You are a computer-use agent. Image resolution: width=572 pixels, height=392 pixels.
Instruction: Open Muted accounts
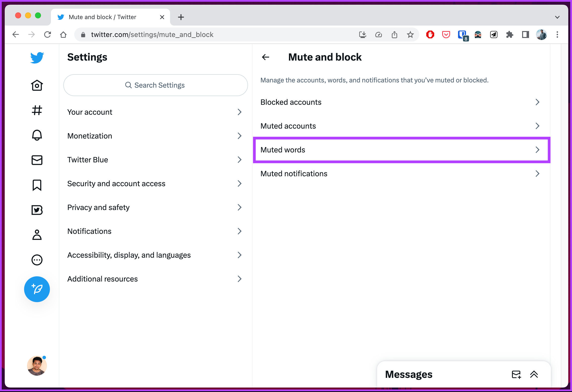(x=401, y=126)
